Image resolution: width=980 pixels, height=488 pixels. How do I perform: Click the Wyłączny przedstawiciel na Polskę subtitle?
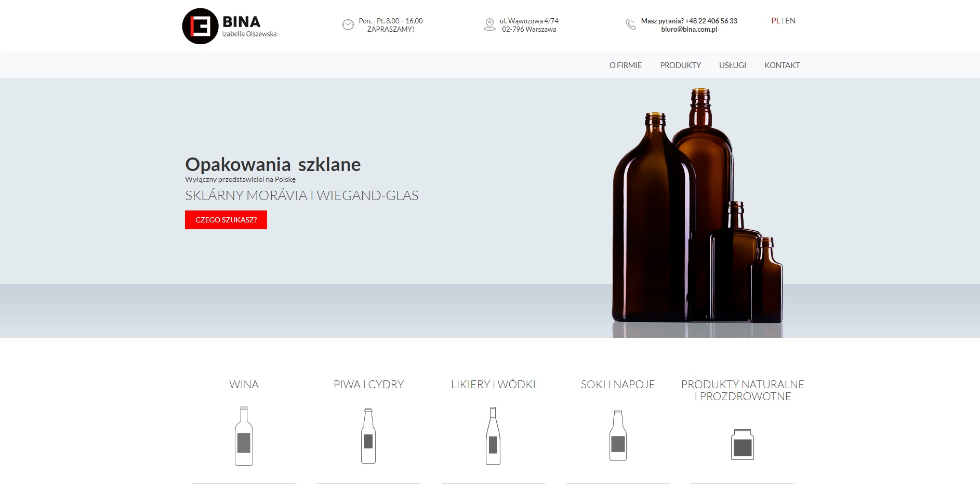pyautogui.click(x=240, y=179)
